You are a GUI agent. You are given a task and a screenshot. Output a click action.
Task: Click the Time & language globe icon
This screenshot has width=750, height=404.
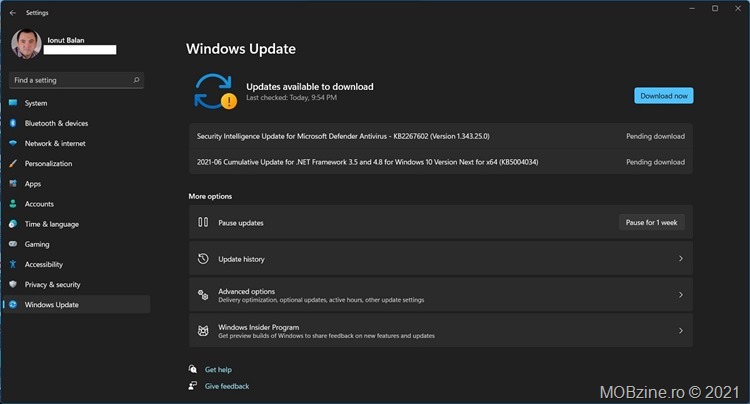click(x=13, y=224)
